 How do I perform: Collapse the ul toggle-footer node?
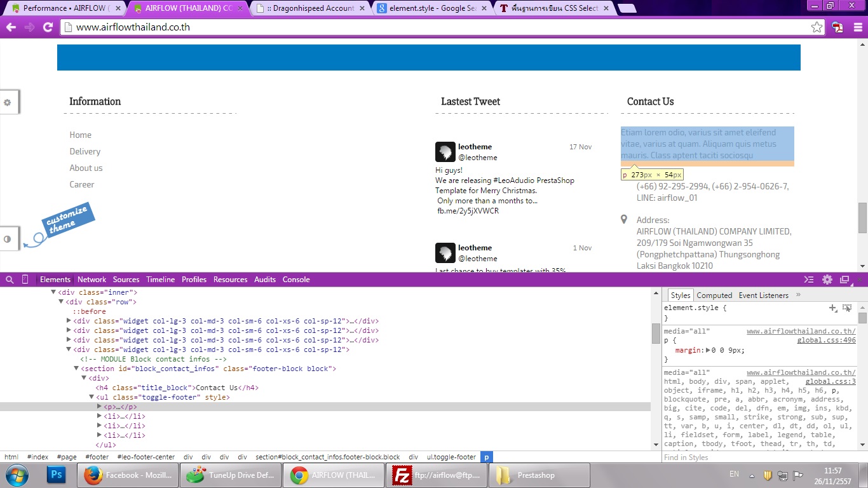pos(92,397)
